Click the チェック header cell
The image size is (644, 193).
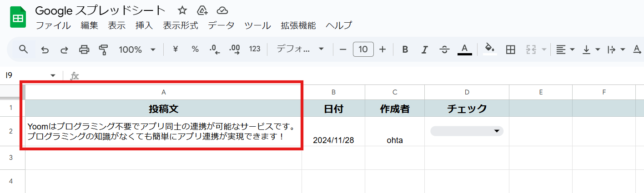click(467, 108)
